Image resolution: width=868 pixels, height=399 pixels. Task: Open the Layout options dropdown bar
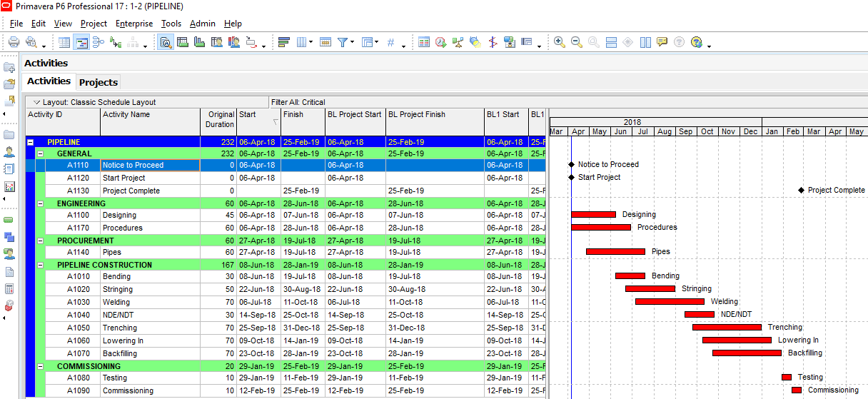(147, 102)
